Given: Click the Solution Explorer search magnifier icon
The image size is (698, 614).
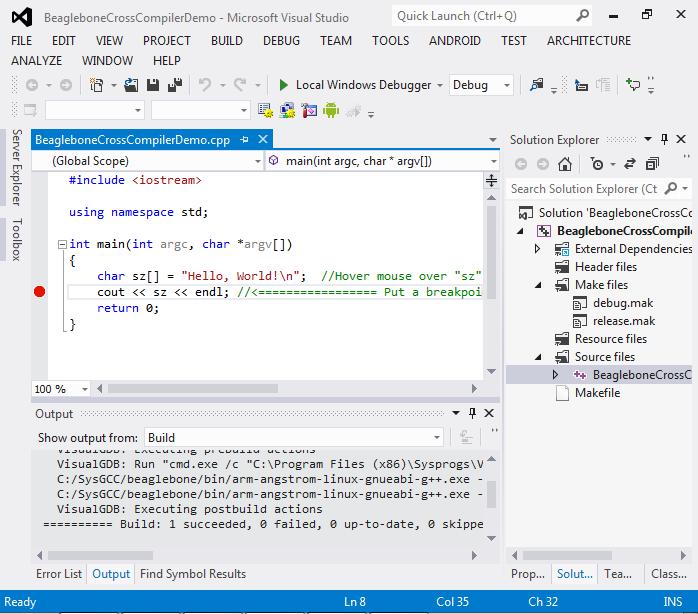Looking at the screenshot, I should [x=670, y=188].
